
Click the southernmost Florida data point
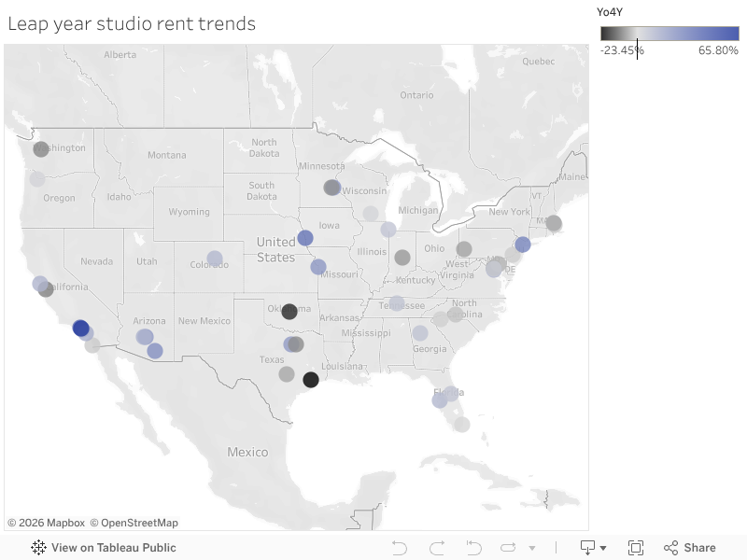pyautogui.click(x=462, y=424)
